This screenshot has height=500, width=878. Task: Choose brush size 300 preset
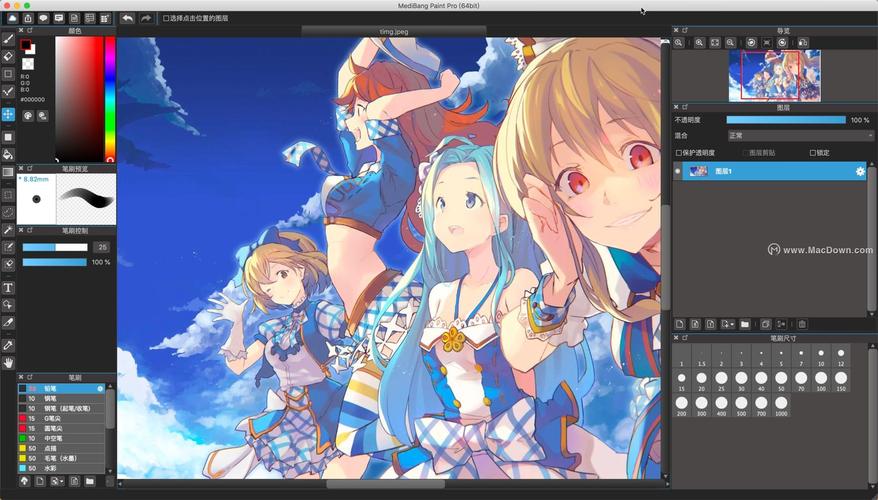[x=702, y=406]
